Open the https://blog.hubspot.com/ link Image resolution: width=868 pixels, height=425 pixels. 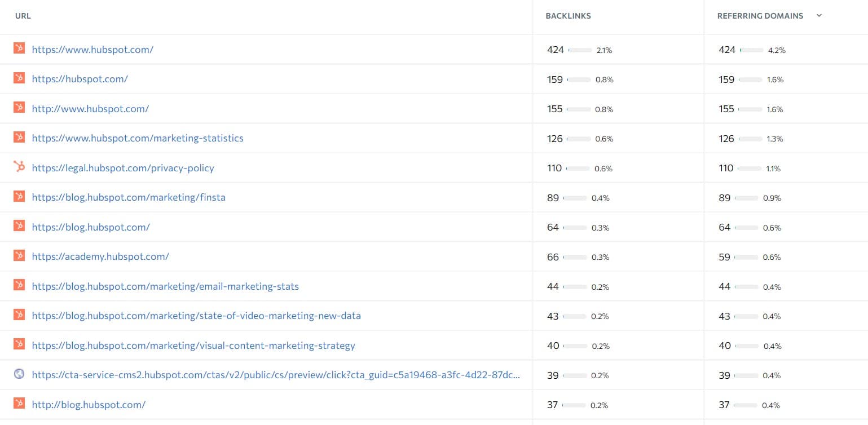point(91,227)
